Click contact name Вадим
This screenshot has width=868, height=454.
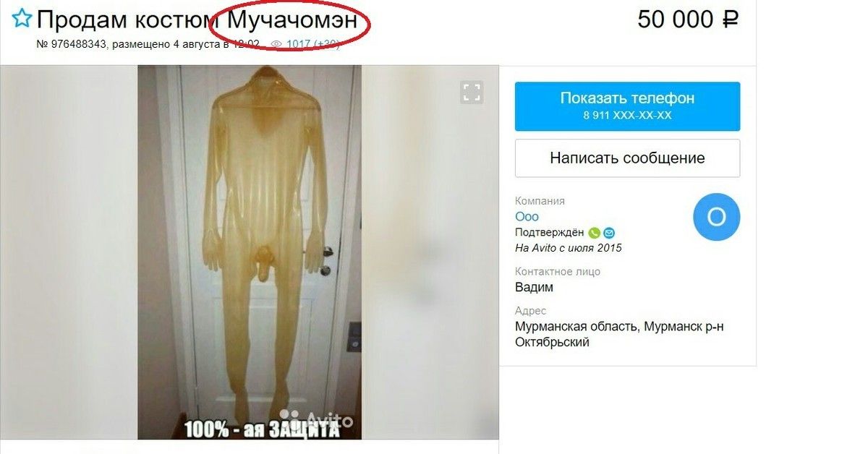[x=534, y=287]
